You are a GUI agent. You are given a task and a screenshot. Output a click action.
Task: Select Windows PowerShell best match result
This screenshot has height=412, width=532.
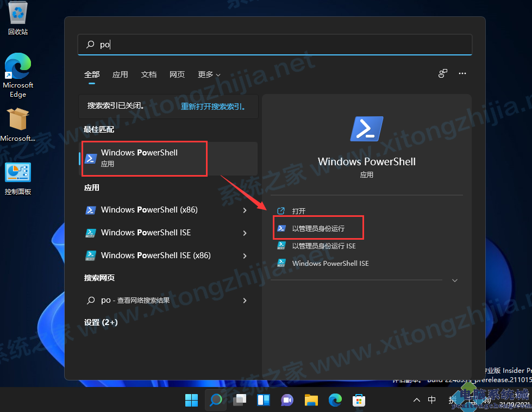[x=168, y=159]
